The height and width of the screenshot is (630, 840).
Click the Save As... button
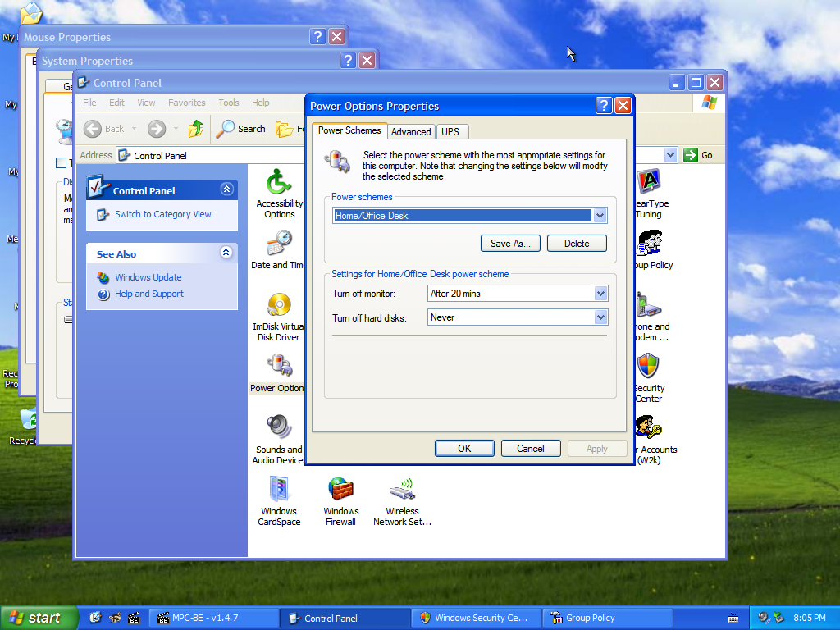pyautogui.click(x=510, y=244)
